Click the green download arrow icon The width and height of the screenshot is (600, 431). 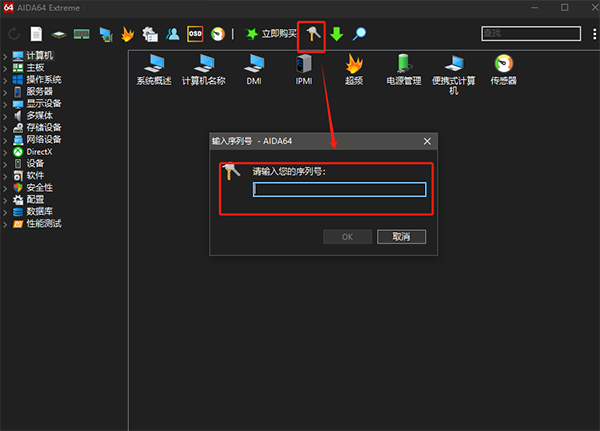(x=337, y=34)
